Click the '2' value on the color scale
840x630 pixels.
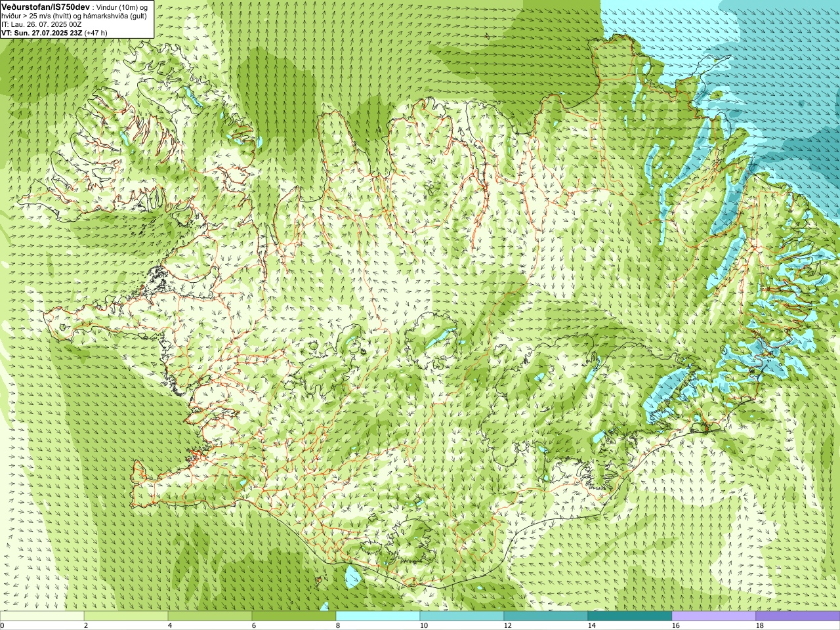[86, 625]
